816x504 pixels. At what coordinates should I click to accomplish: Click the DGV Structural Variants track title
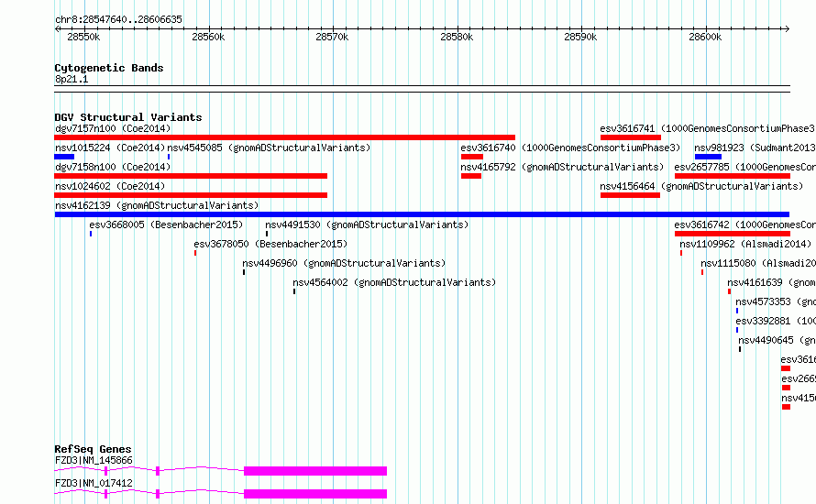(x=128, y=117)
